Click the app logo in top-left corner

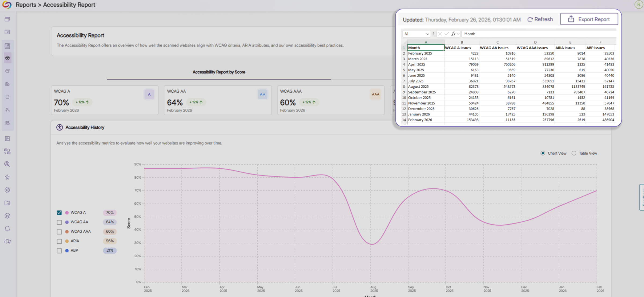(x=7, y=5)
